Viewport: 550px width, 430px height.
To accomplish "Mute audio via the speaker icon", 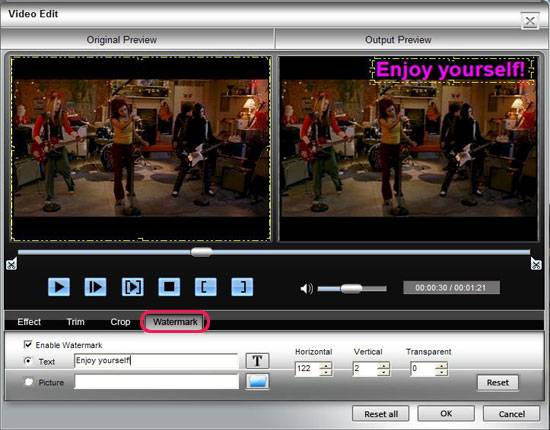I will pos(307,289).
